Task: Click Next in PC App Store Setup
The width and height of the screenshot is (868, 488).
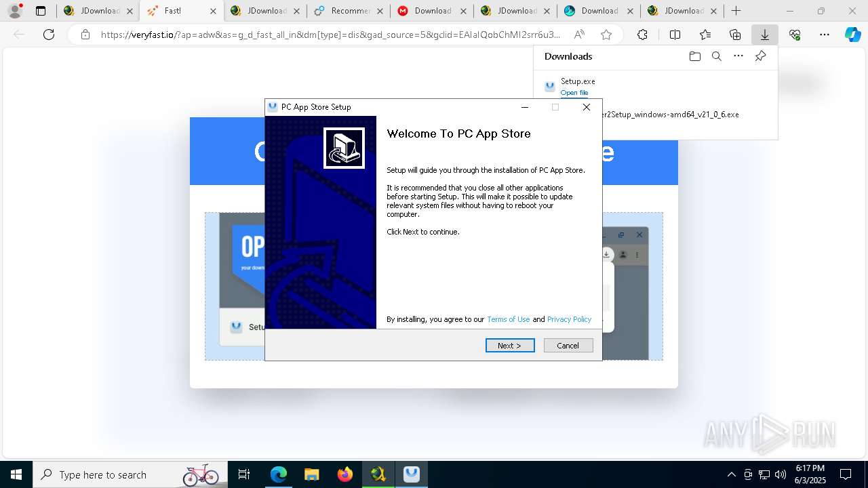Action: pos(510,346)
